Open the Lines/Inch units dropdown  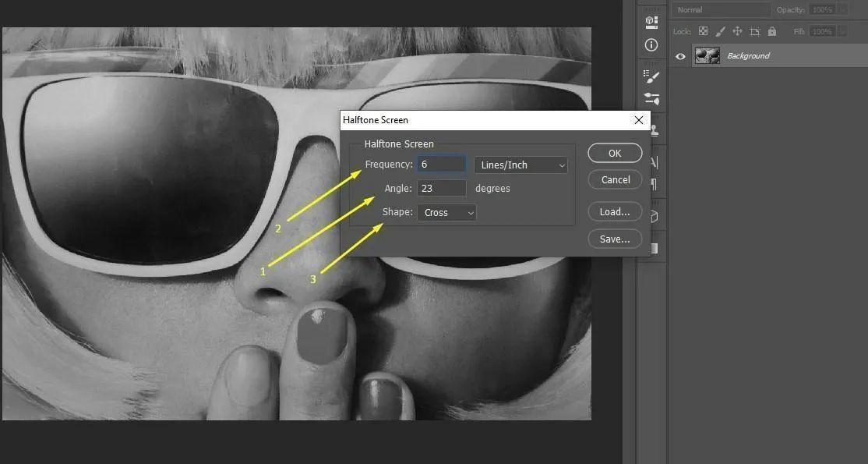(x=520, y=165)
